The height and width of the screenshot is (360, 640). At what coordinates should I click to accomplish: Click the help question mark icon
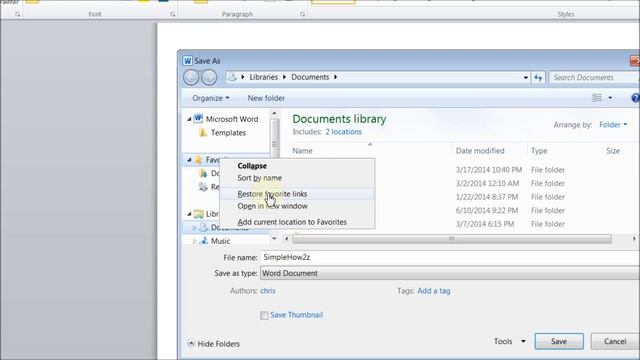point(636,98)
